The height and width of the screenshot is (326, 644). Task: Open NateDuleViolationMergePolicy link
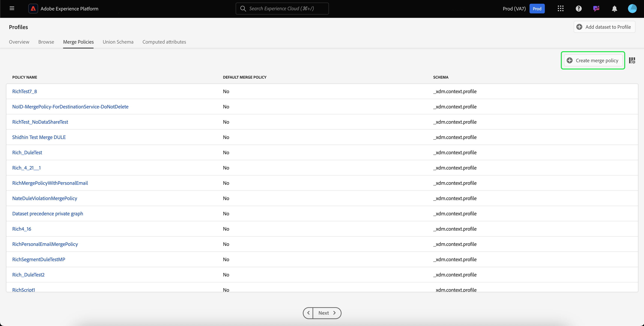tap(45, 198)
